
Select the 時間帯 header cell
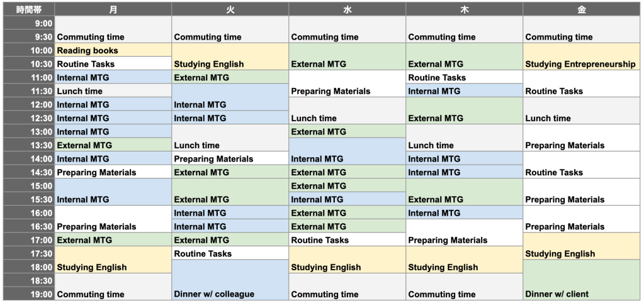[28, 9]
